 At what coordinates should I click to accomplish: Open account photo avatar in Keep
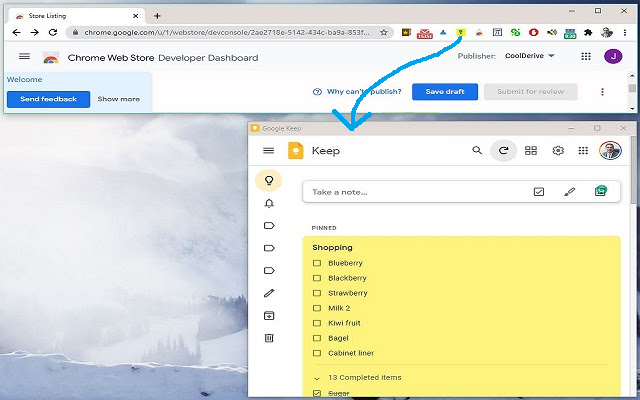pos(610,151)
